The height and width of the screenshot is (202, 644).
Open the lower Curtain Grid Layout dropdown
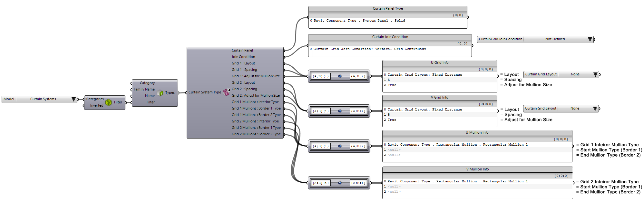point(595,109)
